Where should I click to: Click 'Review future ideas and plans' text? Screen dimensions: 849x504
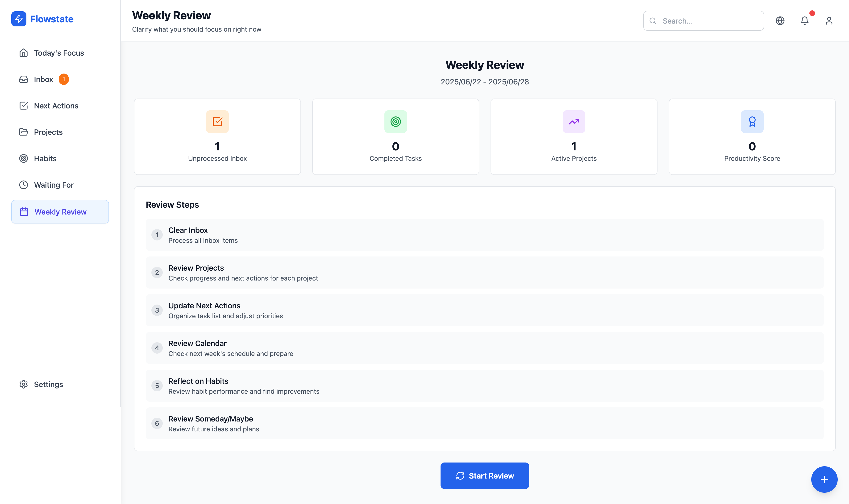(214, 429)
